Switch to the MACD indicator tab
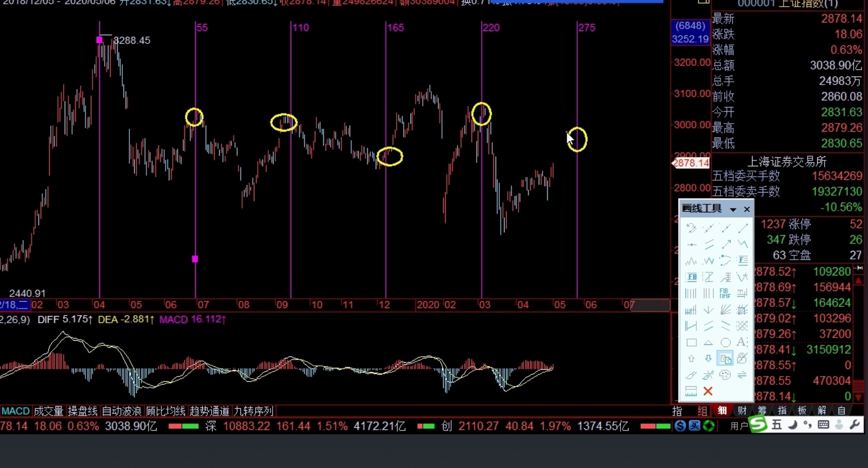The height and width of the screenshot is (468, 868). click(15, 411)
